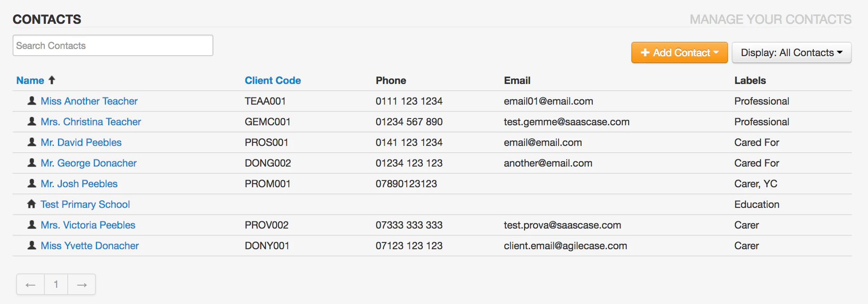The image size is (868, 304).
Task: Open the Add Contact dropdown caret
Action: (715, 53)
